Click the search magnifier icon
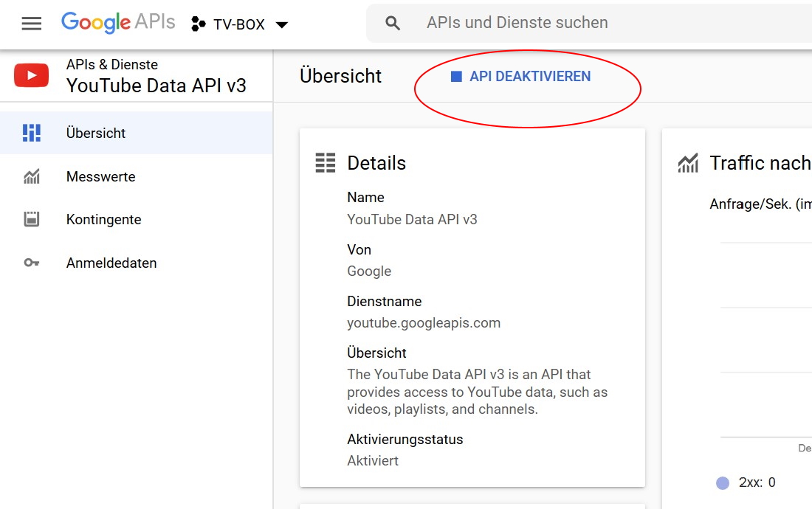The height and width of the screenshot is (509, 812). pyautogui.click(x=393, y=23)
